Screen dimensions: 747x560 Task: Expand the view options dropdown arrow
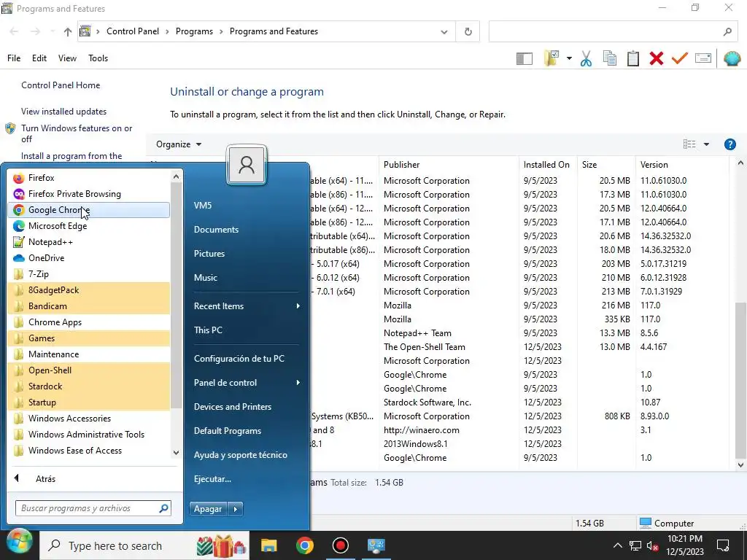(706, 144)
